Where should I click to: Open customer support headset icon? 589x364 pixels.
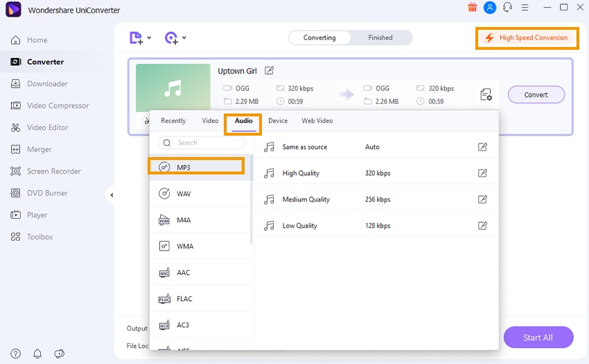507,7
